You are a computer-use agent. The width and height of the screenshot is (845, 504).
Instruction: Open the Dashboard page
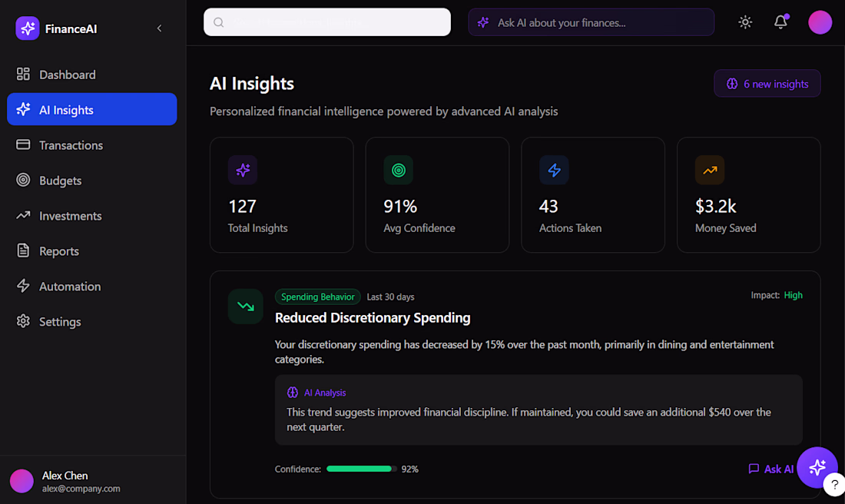point(91,75)
